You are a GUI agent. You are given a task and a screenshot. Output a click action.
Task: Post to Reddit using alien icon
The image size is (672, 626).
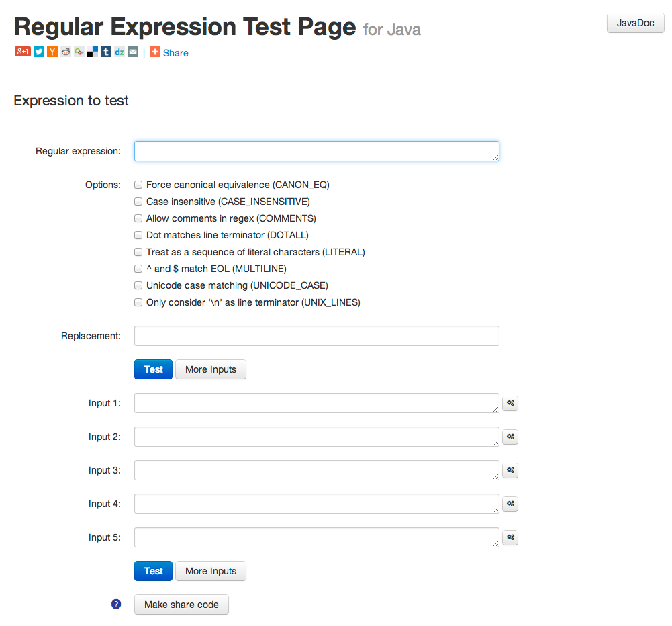pyautogui.click(x=66, y=52)
